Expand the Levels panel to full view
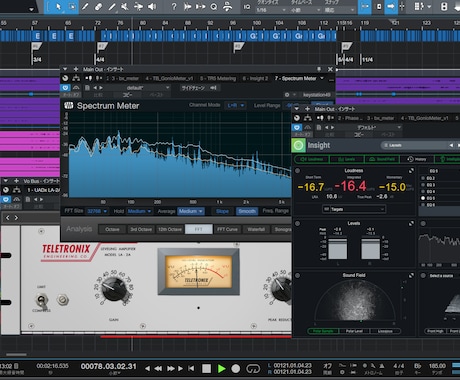Viewport: 460px width, 380px height. (411, 223)
